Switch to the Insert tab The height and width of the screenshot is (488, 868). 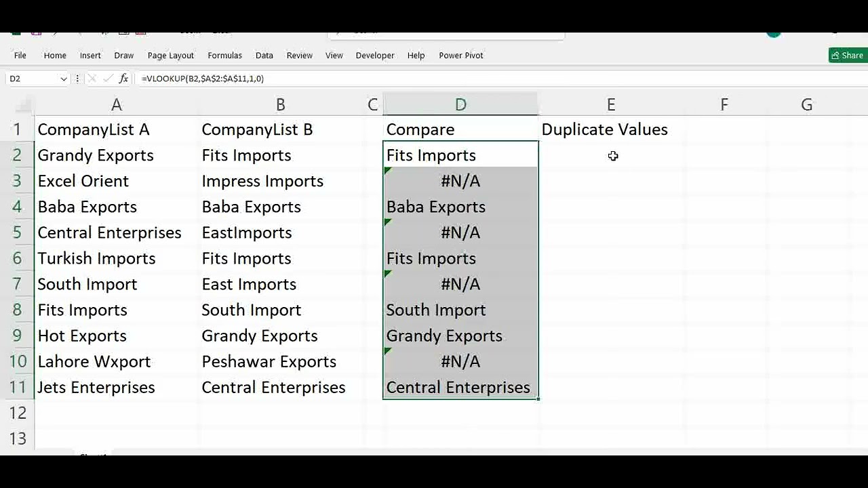(90, 56)
